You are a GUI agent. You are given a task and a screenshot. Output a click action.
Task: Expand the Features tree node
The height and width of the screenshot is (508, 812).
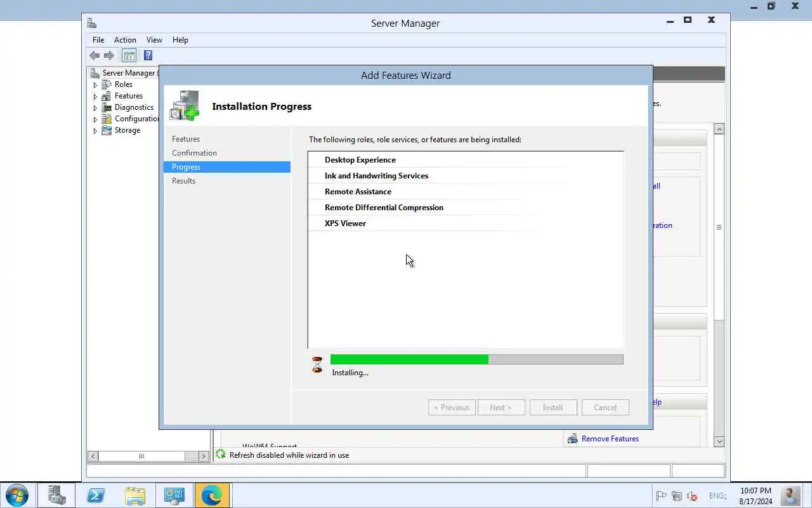click(95, 97)
